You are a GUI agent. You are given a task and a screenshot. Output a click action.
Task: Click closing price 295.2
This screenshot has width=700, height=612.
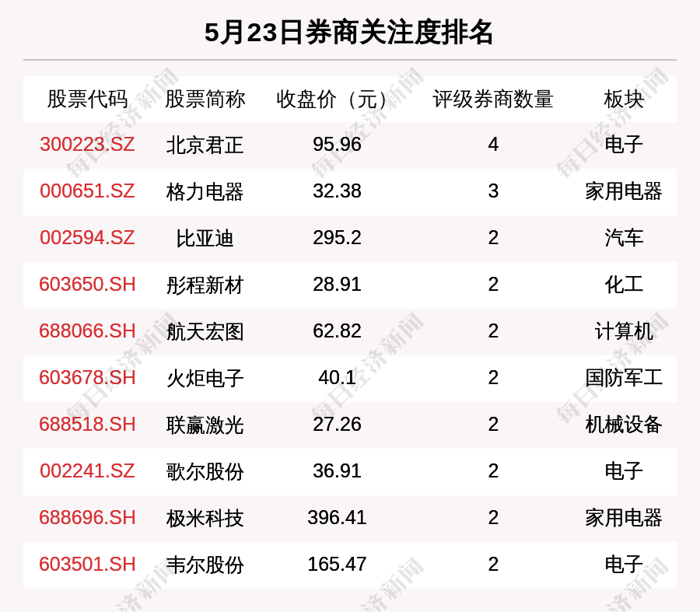pos(337,237)
